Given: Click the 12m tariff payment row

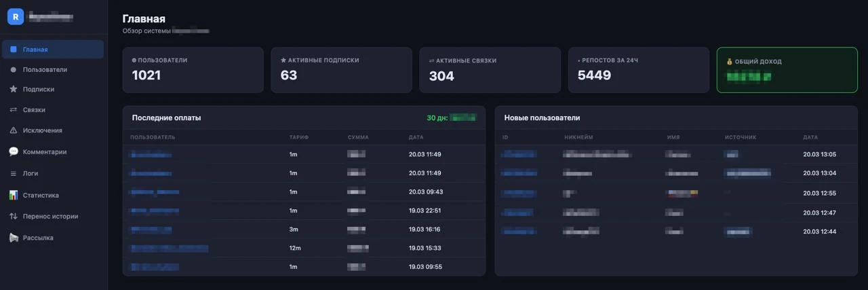Looking at the screenshot, I should (304, 248).
